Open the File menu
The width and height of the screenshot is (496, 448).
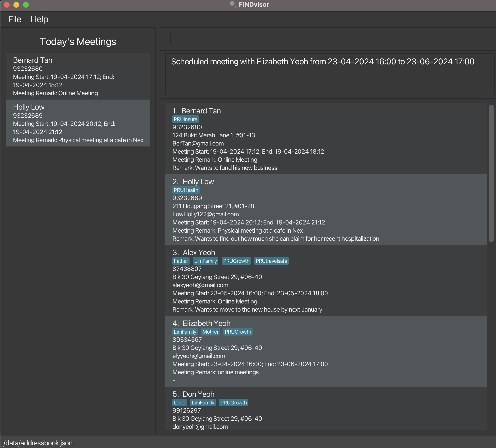pyautogui.click(x=15, y=19)
